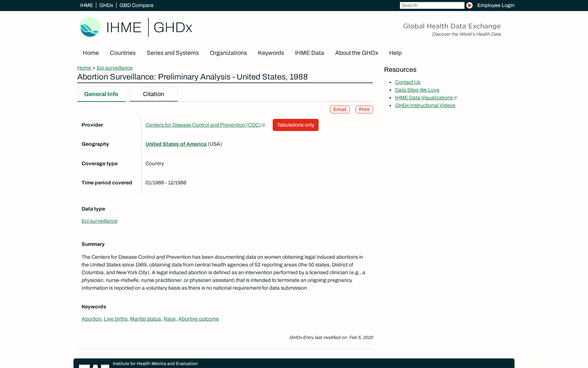Click the Coverage type value Country
The width and height of the screenshot is (588, 368).
[x=155, y=163]
